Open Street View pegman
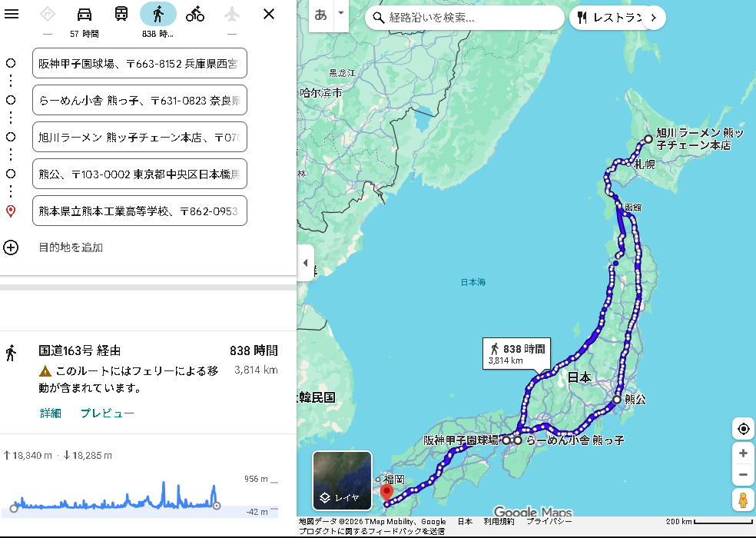The width and height of the screenshot is (756, 538). click(742, 500)
